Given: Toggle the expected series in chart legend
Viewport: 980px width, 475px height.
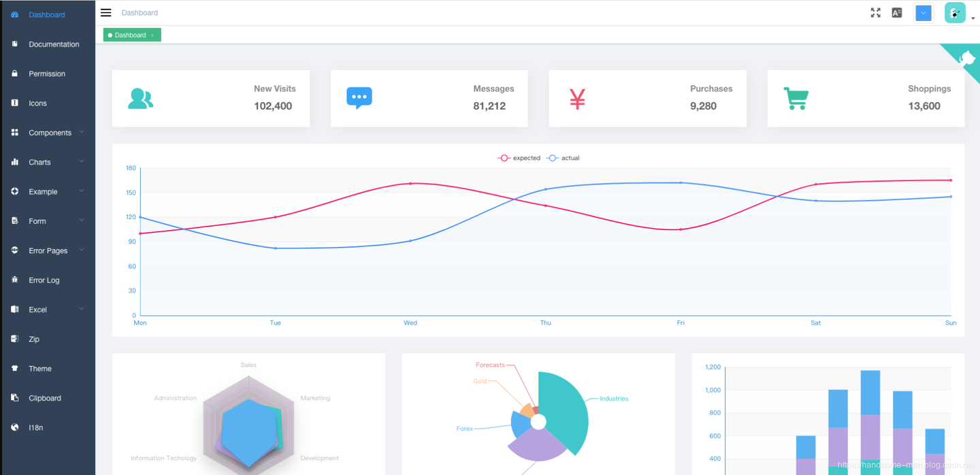Looking at the screenshot, I should (519, 158).
